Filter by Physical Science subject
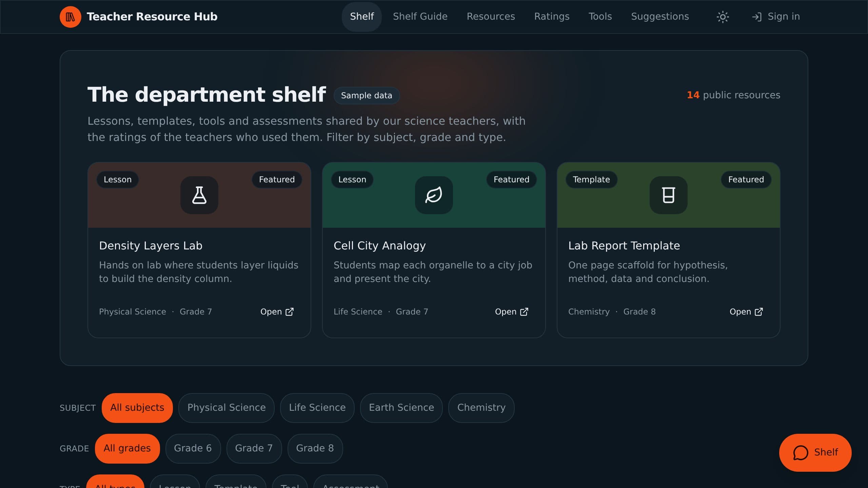868x488 pixels. (226, 408)
